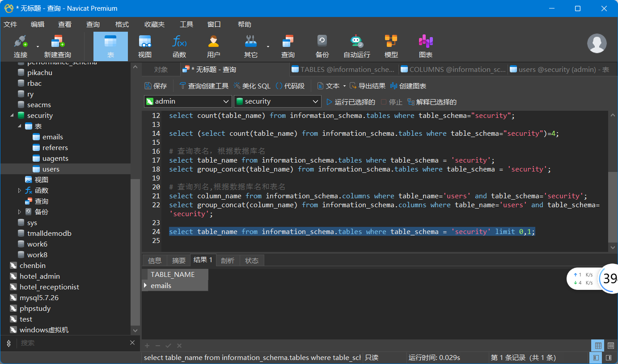The image size is (618, 364).
Task: Open the 工具 tools menu
Action: [x=186, y=25]
